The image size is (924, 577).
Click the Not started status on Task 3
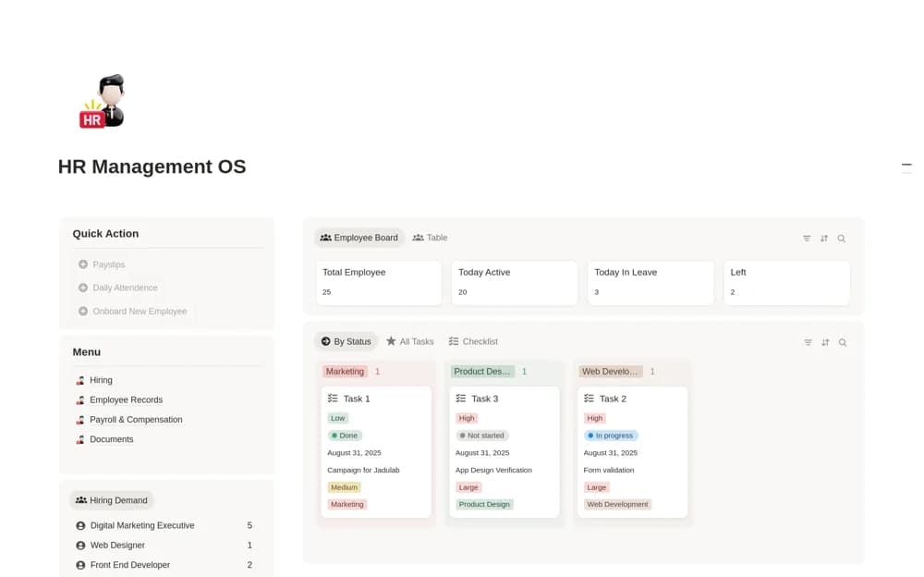tap(482, 436)
